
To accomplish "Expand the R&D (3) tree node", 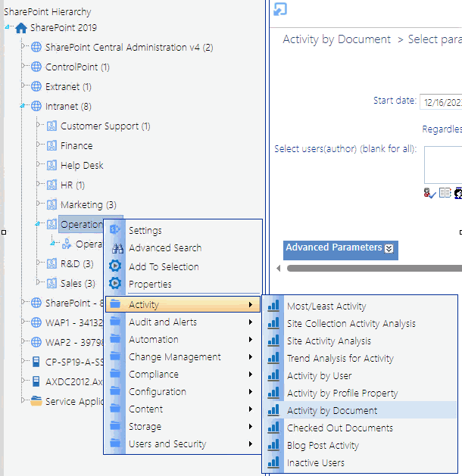I will (x=38, y=263).
